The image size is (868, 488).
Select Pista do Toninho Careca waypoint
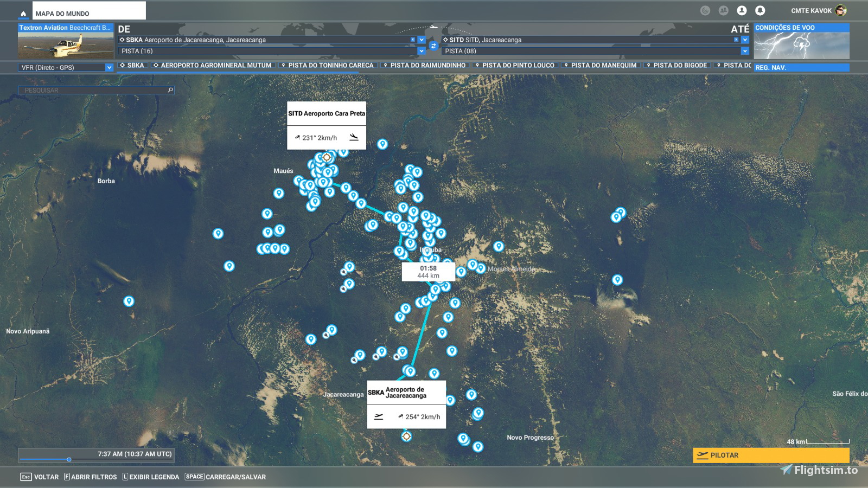(327, 65)
